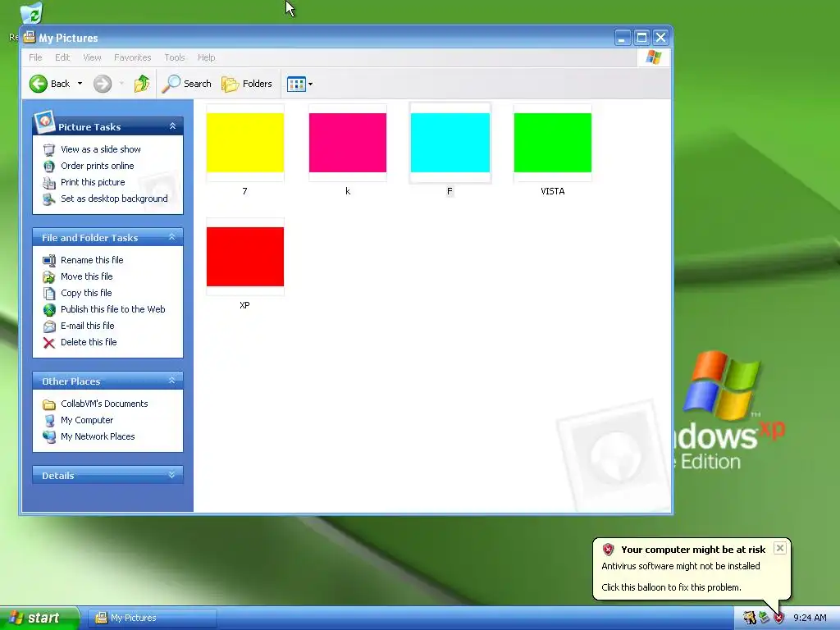Click the Copy this file pages icon

point(48,294)
